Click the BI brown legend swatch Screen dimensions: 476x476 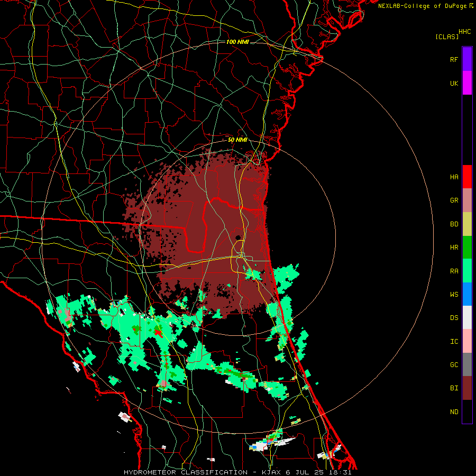(x=467, y=388)
